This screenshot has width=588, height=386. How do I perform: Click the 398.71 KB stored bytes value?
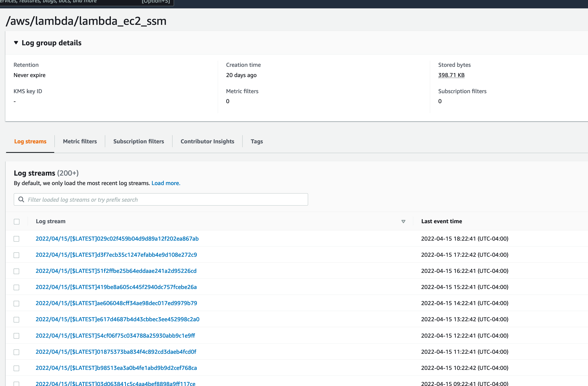coord(451,75)
